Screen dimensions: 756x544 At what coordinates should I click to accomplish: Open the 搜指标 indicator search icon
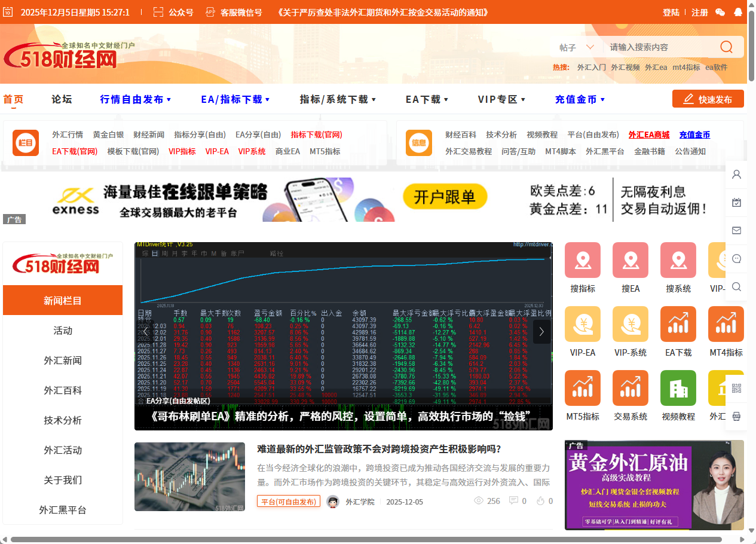pos(583,261)
